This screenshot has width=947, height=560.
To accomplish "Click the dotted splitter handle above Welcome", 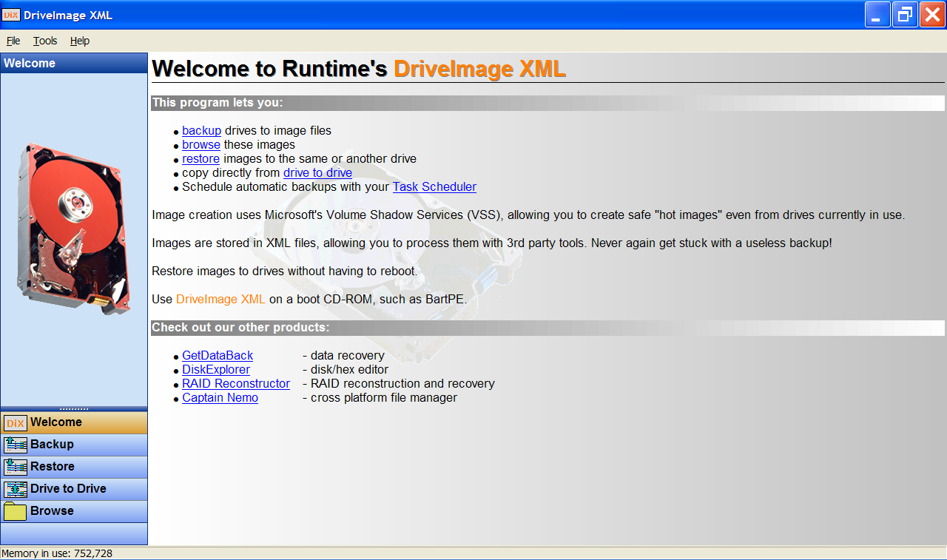I will click(x=74, y=408).
